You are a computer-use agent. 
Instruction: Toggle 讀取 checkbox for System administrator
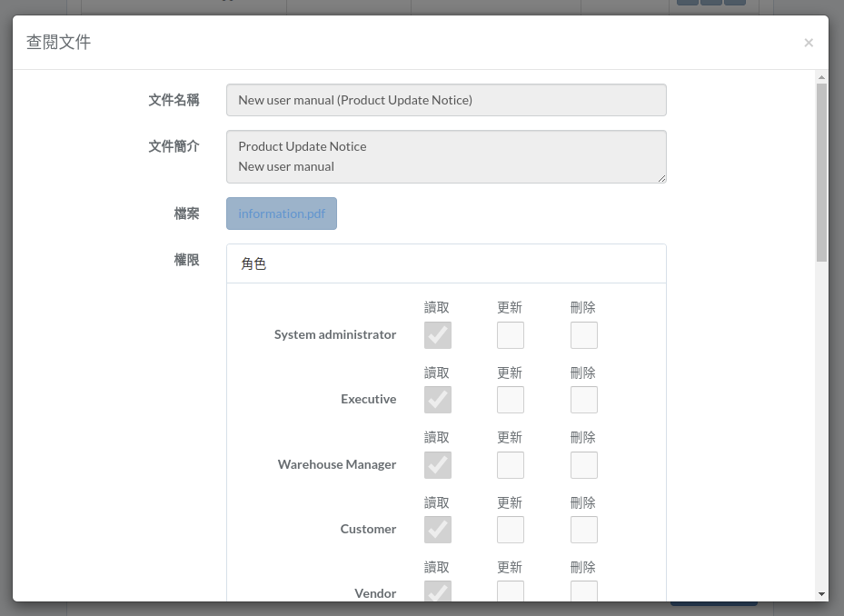438,335
